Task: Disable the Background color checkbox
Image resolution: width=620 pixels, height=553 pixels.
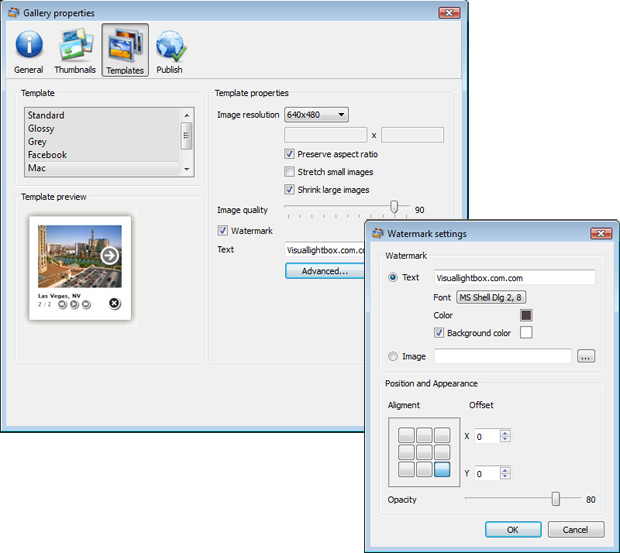Action: (x=439, y=333)
